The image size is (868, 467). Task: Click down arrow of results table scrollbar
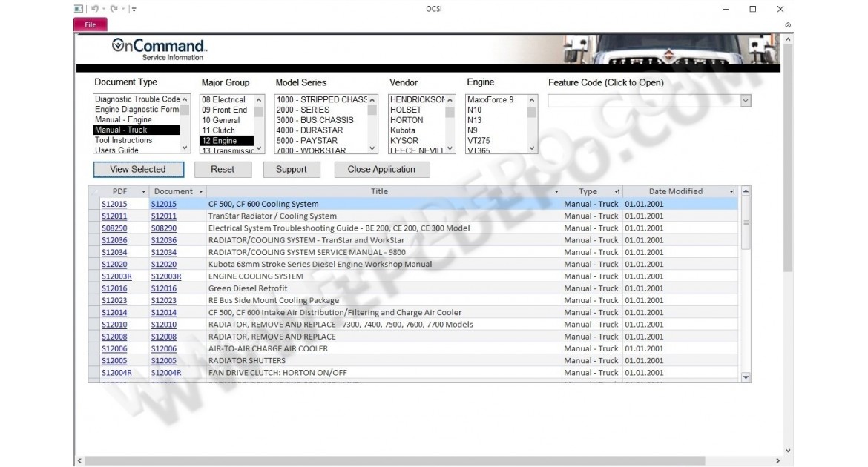point(746,377)
